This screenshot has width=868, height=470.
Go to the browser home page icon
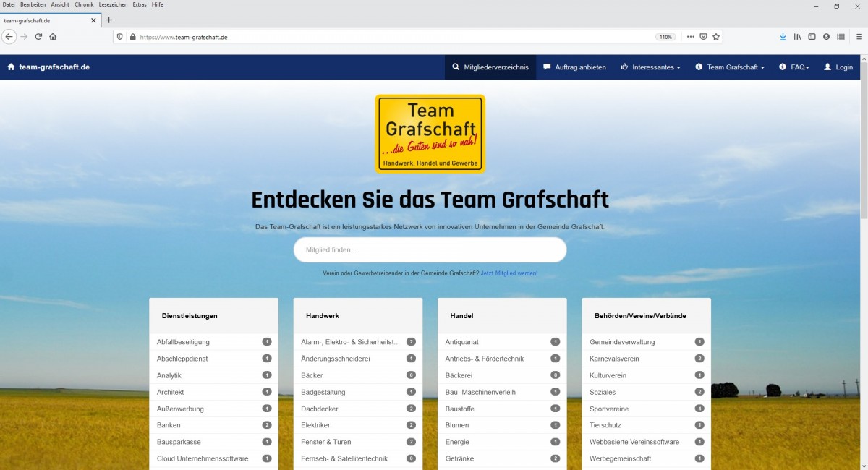tap(53, 37)
